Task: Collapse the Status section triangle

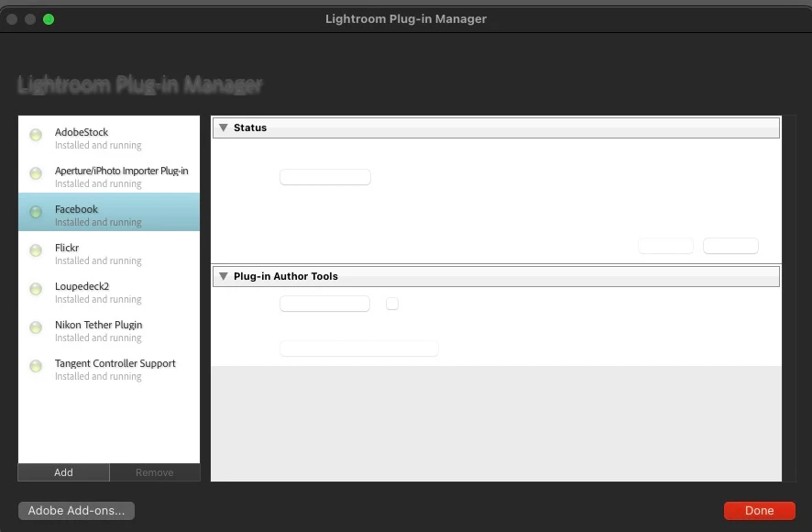Action: click(x=224, y=127)
